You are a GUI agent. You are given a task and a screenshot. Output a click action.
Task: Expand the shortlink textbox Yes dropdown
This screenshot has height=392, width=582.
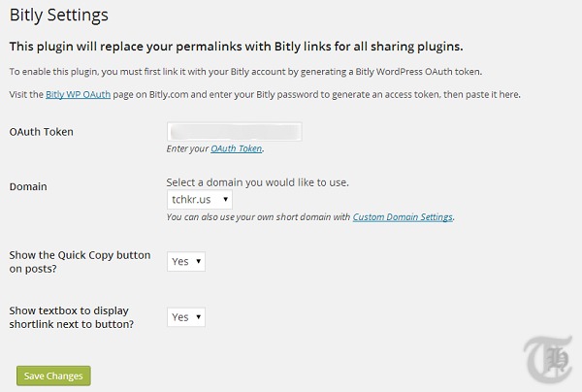[x=186, y=317]
